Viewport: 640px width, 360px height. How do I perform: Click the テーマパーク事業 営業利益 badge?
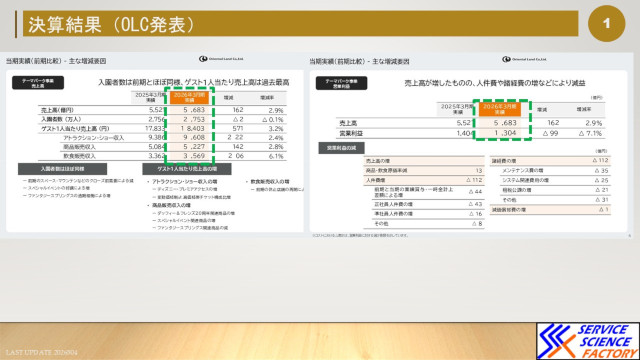pyautogui.click(x=341, y=83)
